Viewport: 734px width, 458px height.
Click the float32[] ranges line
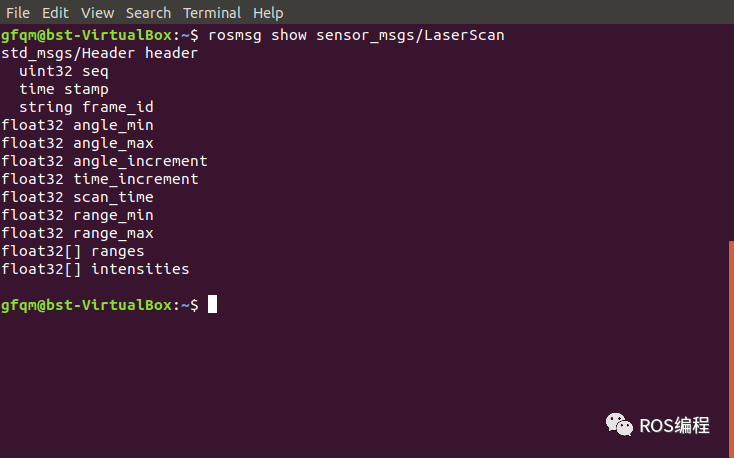(73, 251)
